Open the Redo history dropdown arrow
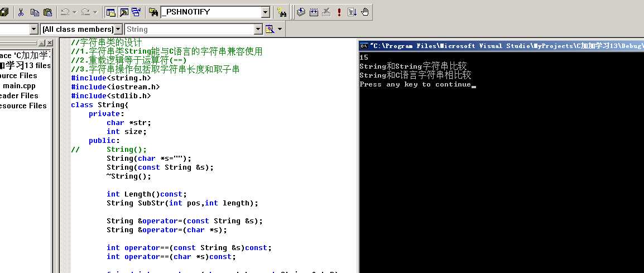Image resolution: width=644 pixels, height=273 pixels. (x=95, y=12)
